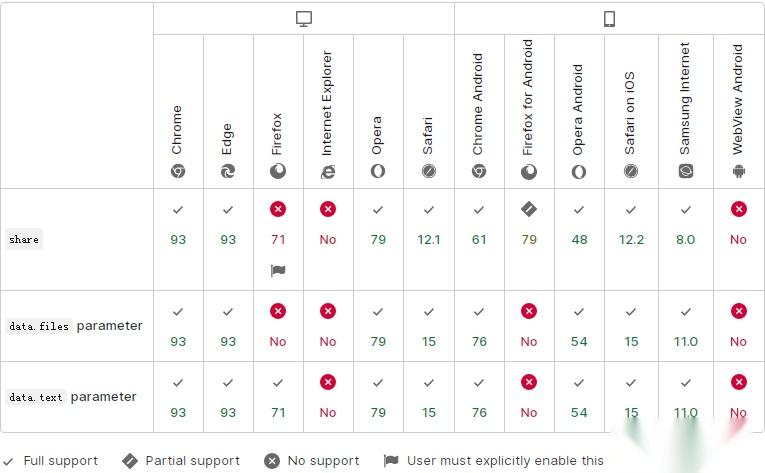Viewport: 765px width, 473px height.
Task: Click the Safari on iOS compass icon
Action: coord(631,171)
